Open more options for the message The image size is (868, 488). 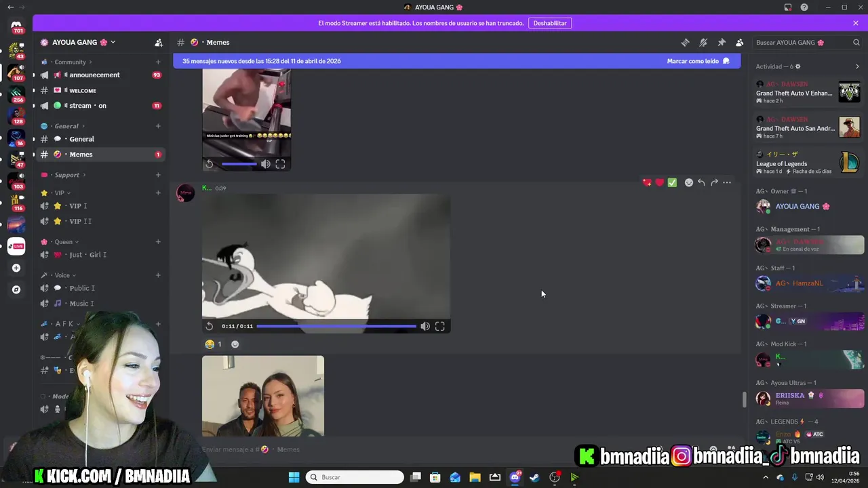tap(727, 182)
